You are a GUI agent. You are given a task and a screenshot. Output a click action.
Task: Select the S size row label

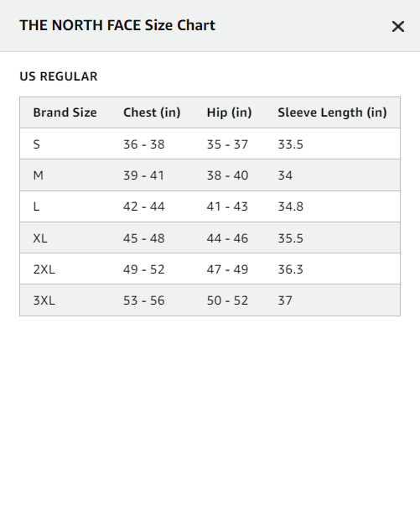(37, 144)
